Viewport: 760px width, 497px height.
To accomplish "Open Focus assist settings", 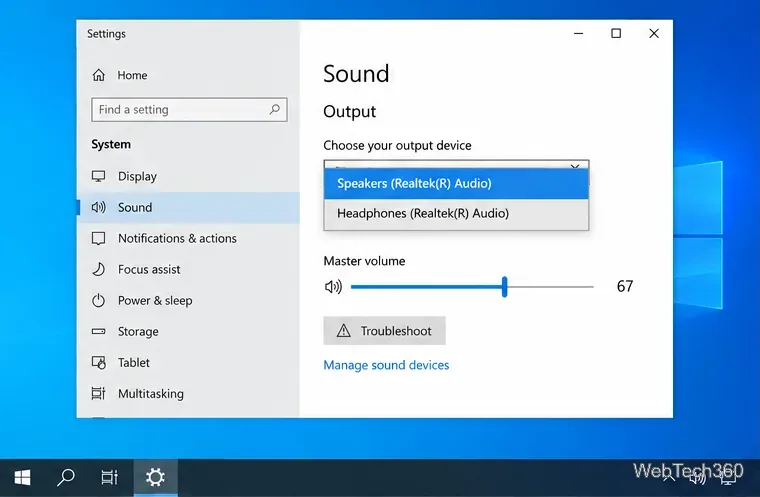I will click(x=188, y=270).
